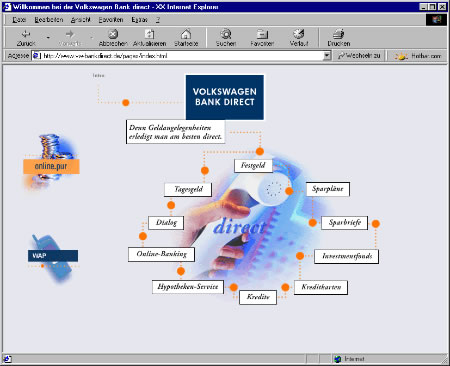Viewport: 450px width, 366px height.
Task: Click the Zurück back arrow icon
Action: (x=26, y=34)
